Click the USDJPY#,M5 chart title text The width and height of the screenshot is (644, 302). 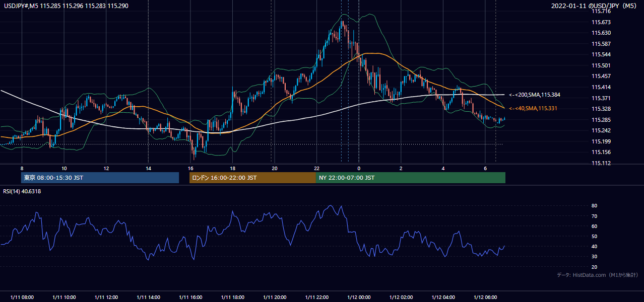pyautogui.click(x=66, y=6)
